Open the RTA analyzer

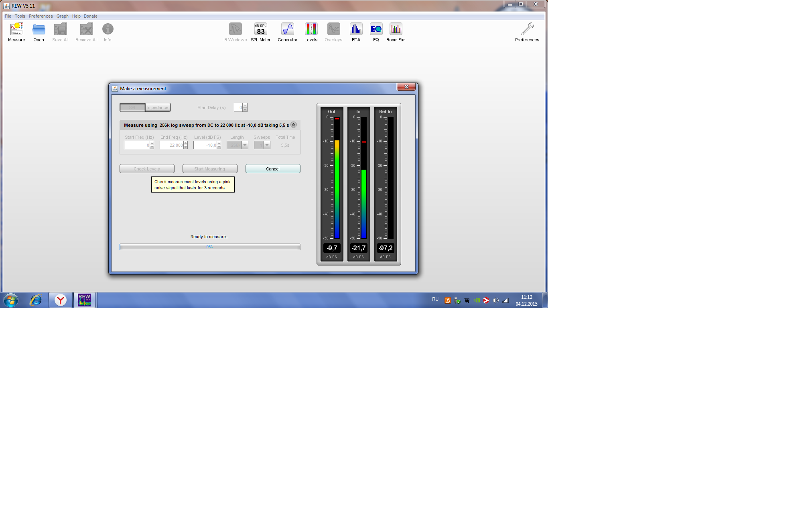coord(356,29)
